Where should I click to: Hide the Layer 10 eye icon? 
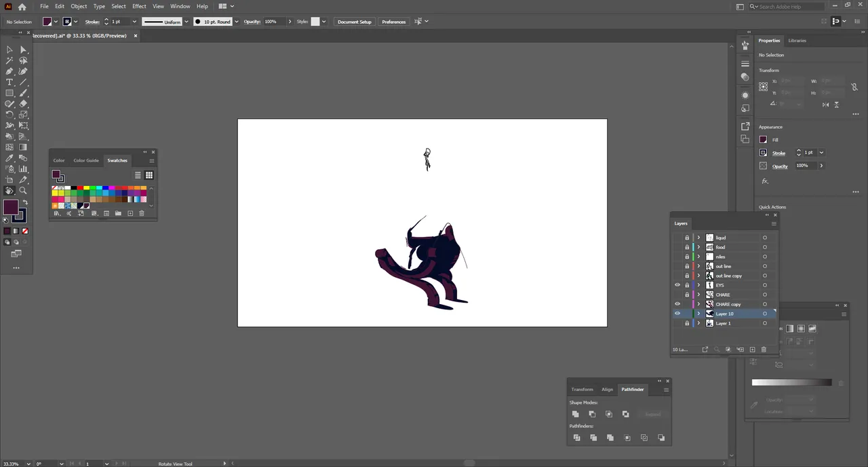[677, 314]
